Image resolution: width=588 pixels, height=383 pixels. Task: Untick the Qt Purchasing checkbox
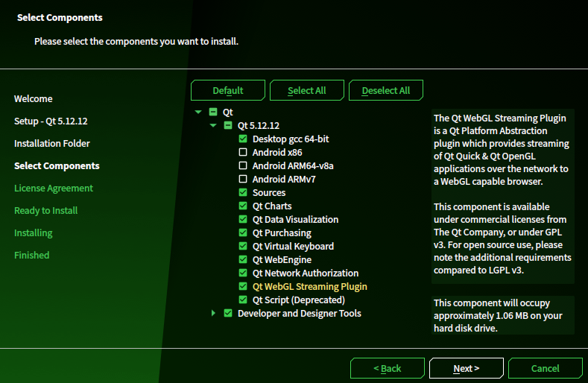coord(243,232)
